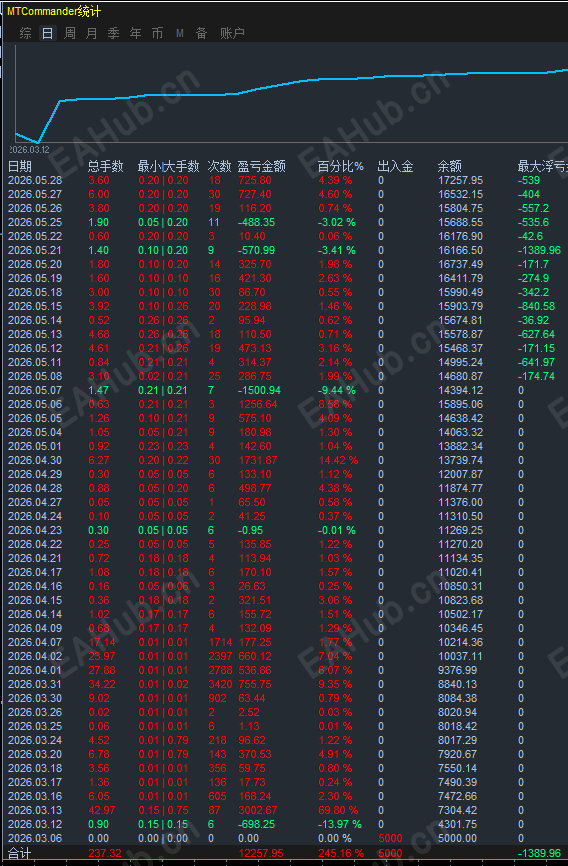Open the 周 weekly statistics tab
This screenshot has width=568, height=866.
(70, 33)
